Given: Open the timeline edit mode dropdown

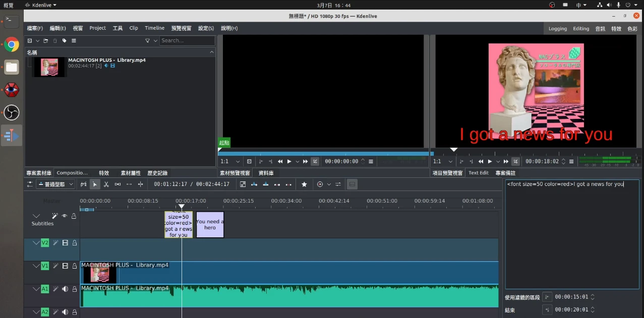Looking at the screenshot, I should click(55, 184).
